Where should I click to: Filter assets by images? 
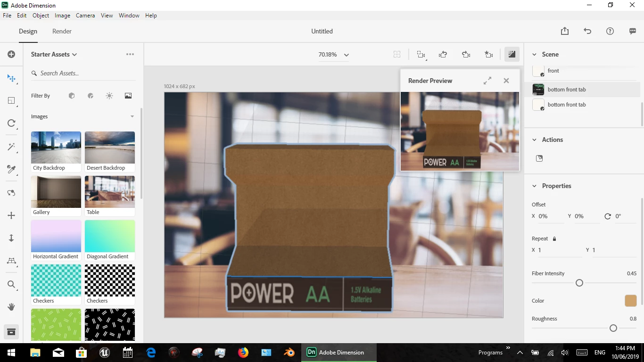pyautogui.click(x=128, y=96)
